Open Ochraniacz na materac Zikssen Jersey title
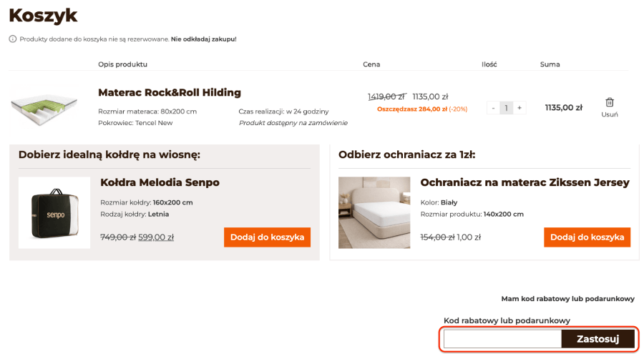644x354 pixels. (525, 182)
